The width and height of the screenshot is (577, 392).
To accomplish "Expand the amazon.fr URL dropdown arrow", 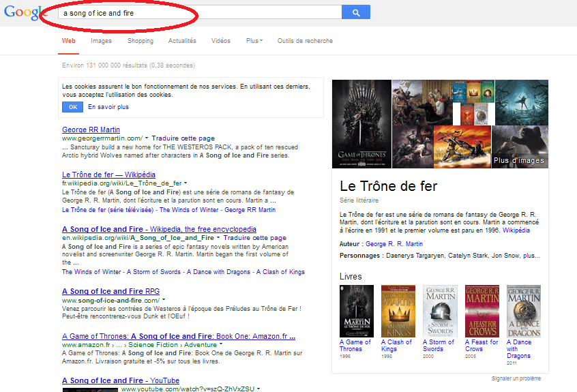I will 221,344.
